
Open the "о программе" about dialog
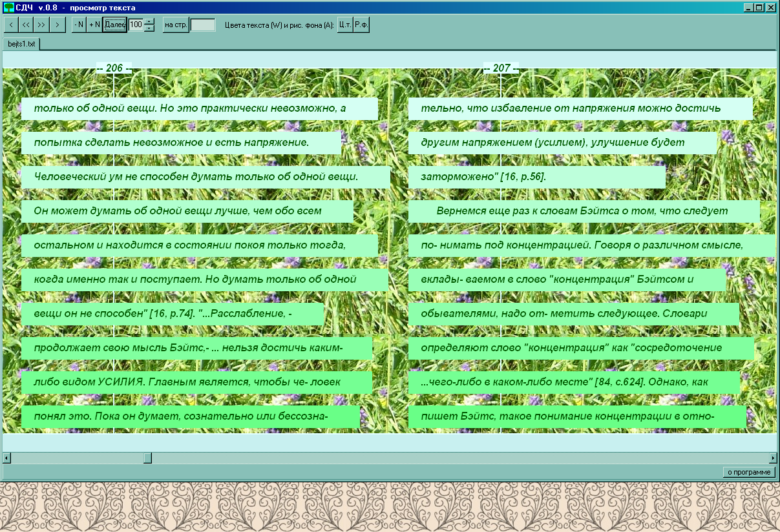click(748, 472)
